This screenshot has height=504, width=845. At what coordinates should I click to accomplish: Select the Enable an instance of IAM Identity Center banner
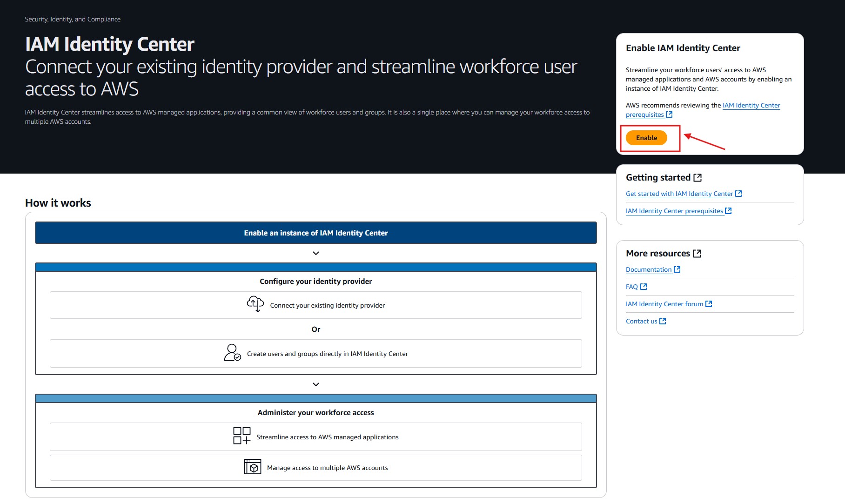point(316,233)
